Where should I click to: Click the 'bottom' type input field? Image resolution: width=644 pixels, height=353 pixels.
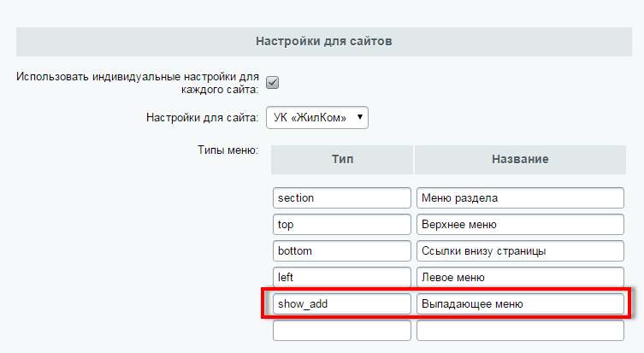[x=342, y=250]
